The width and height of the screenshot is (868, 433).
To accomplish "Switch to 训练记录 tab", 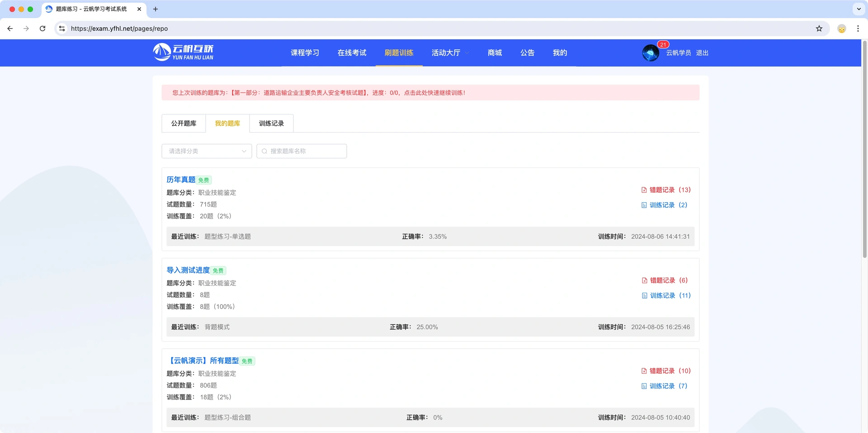I will pyautogui.click(x=271, y=124).
